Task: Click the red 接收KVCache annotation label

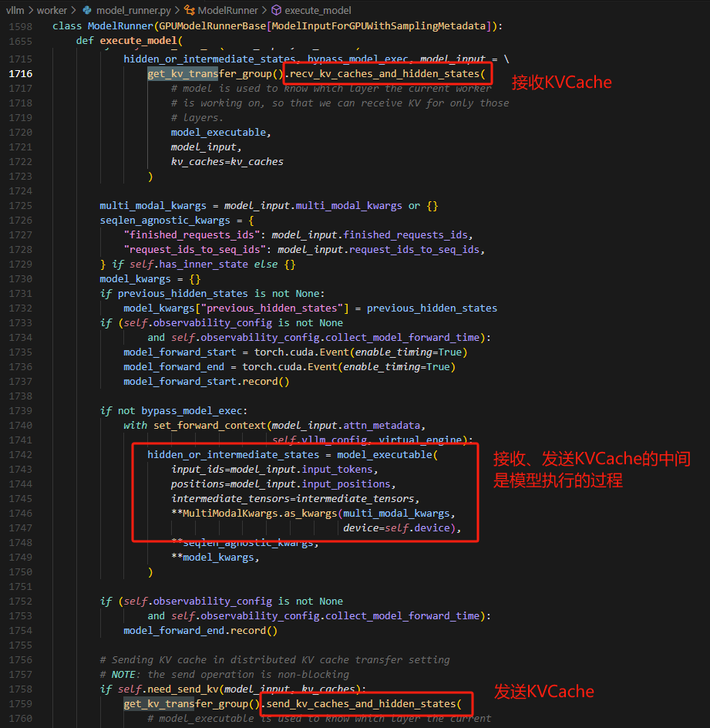Action: [561, 82]
